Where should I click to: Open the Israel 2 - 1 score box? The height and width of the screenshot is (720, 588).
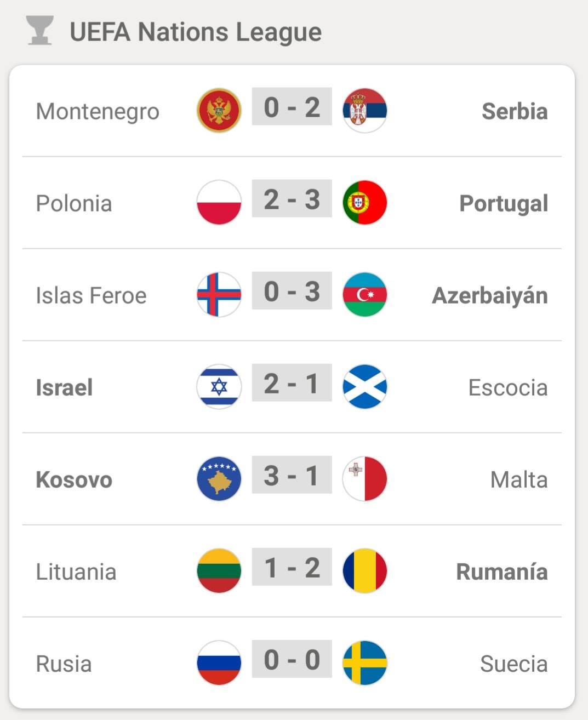pyautogui.click(x=292, y=382)
